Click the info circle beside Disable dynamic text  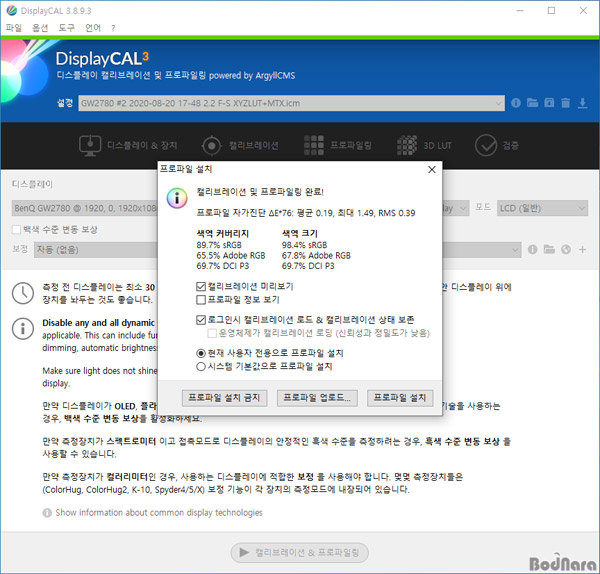(23, 329)
